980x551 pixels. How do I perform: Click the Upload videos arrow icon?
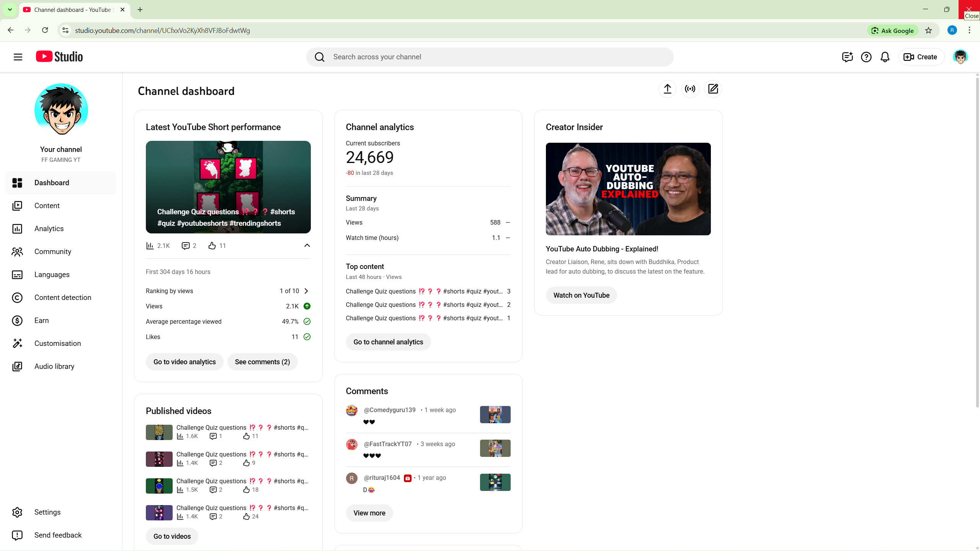coord(667,89)
